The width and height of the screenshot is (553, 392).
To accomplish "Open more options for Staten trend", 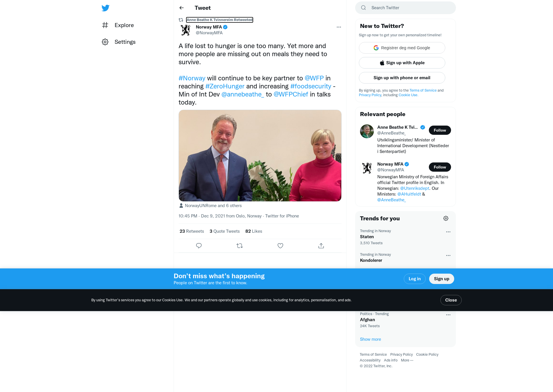I will 448,232.
